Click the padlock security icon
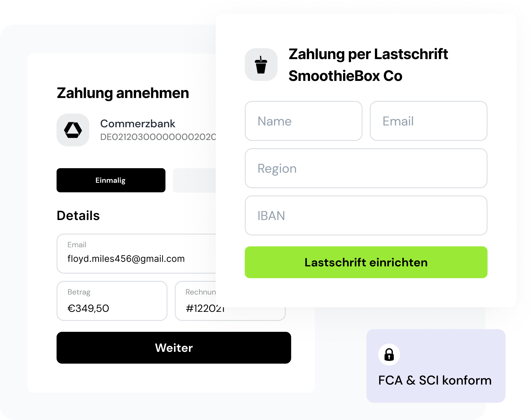531x420 pixels. (x=389, y=355)
